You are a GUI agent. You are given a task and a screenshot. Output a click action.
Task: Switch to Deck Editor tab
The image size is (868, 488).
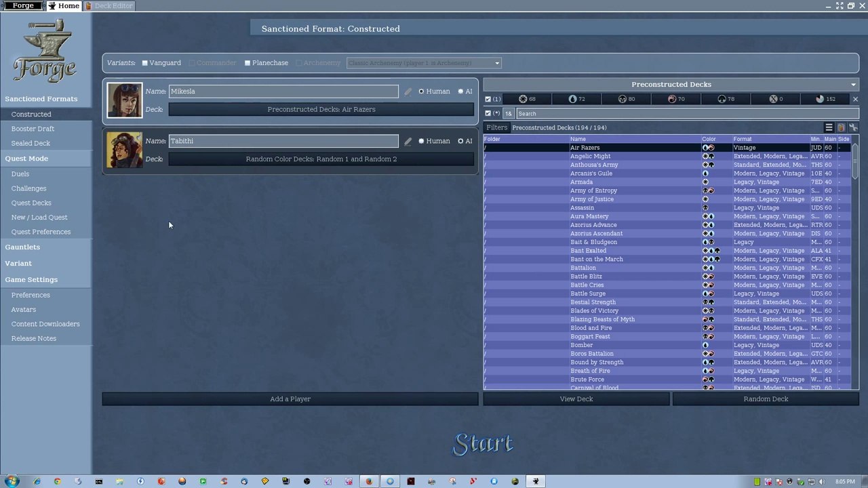109,5
